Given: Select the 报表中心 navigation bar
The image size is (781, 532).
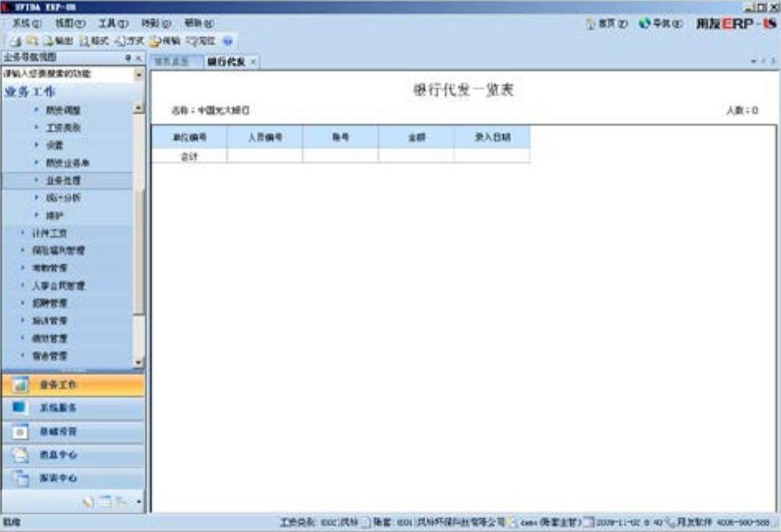Looking at the screenshot, I should click(x=73, y=479).
